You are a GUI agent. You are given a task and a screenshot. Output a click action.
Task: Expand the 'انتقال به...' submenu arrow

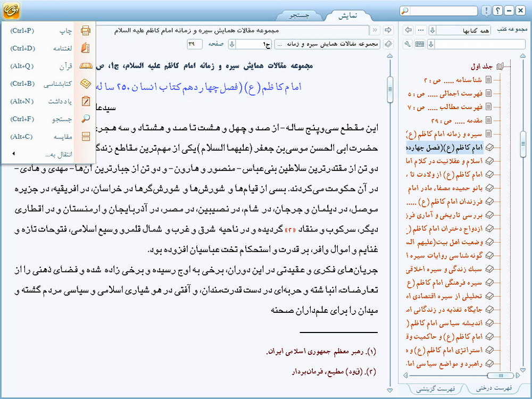13,154
